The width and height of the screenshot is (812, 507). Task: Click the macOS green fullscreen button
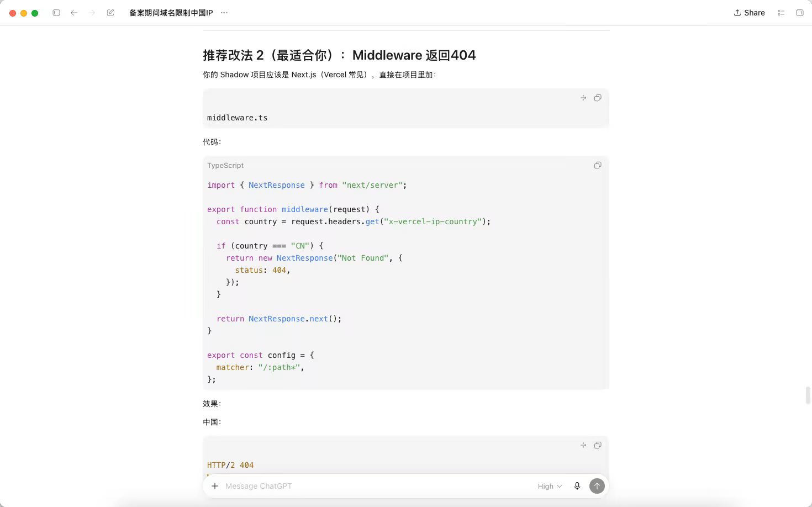(x=35, y=13)
